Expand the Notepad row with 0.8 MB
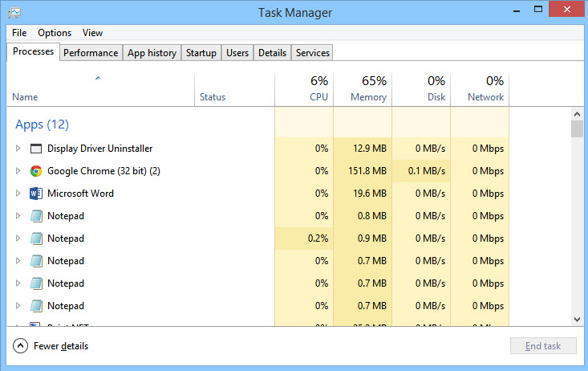The image size is (588, 371). (x=18, y=216)
